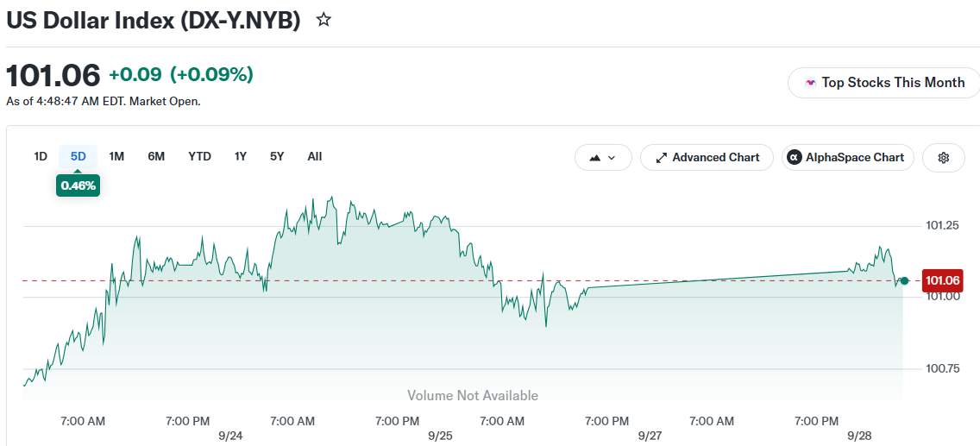The image size is (980, 446).
Task: Switch chart to 1Y range
Action: click(241, 157)
